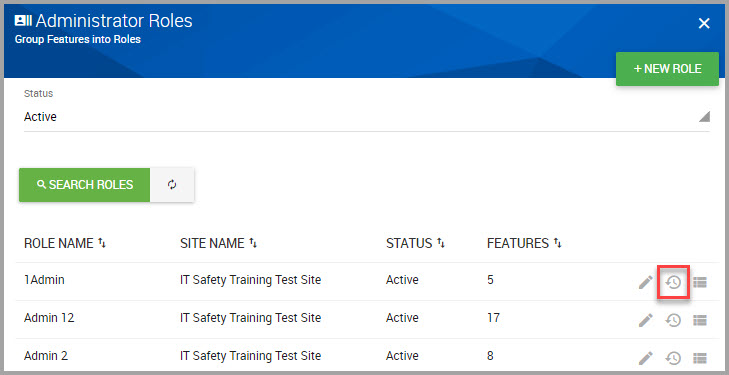Select the 1Admin role name

click(x=44, y=280)
